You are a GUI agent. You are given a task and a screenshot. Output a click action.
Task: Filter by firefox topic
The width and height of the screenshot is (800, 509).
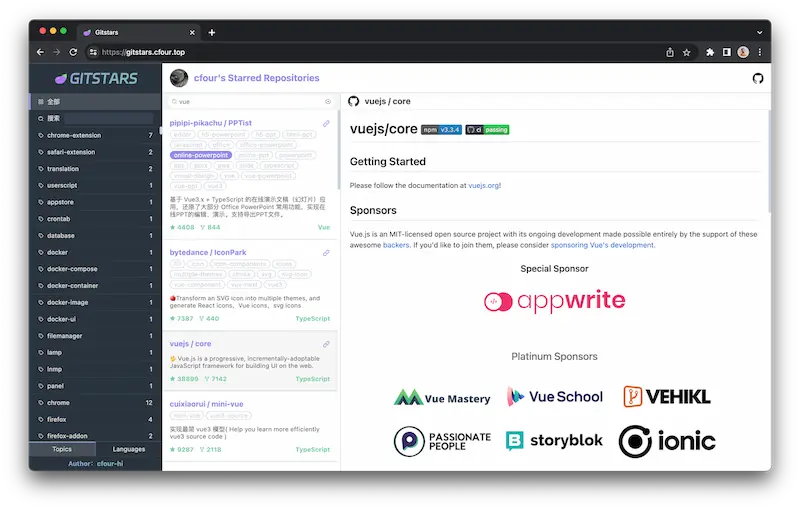click(95, 419)
